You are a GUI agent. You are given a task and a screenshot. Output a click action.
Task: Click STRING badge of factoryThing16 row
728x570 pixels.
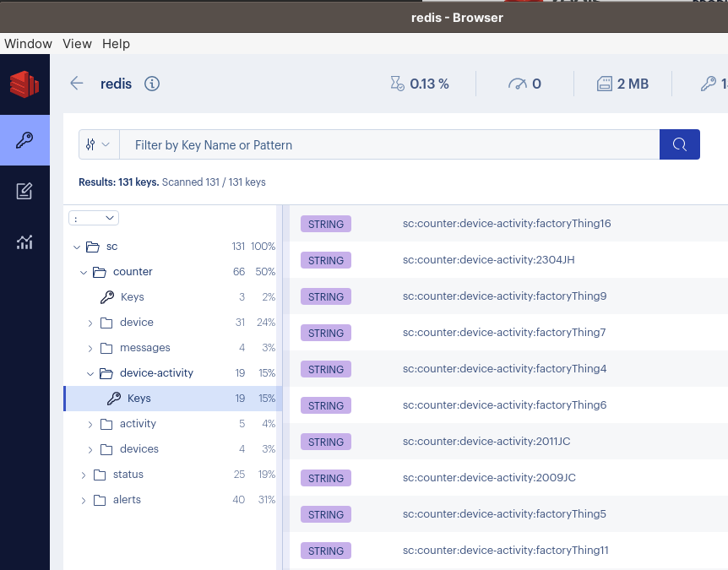pos(326,224)
